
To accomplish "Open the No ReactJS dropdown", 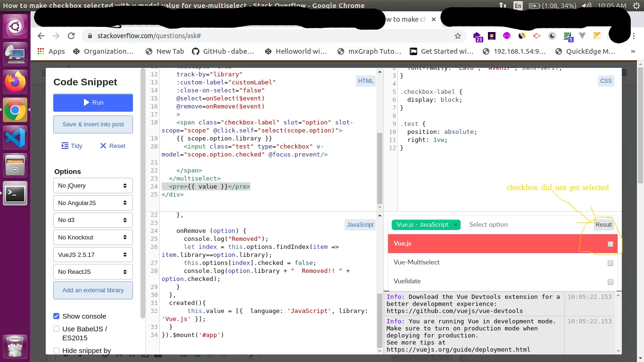I will click(x=93, y=272).
